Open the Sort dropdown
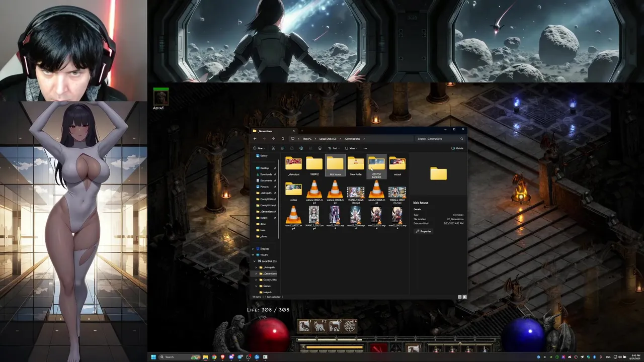Image resolution: width=644 pixels, height=362 pixels. [x=334, y=148]
